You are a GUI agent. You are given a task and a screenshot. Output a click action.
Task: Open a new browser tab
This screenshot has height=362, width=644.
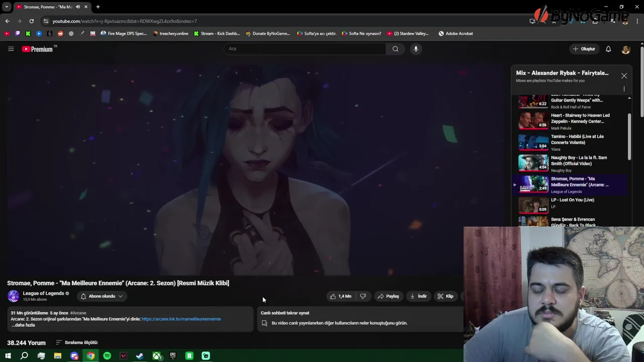pos(98,7)
